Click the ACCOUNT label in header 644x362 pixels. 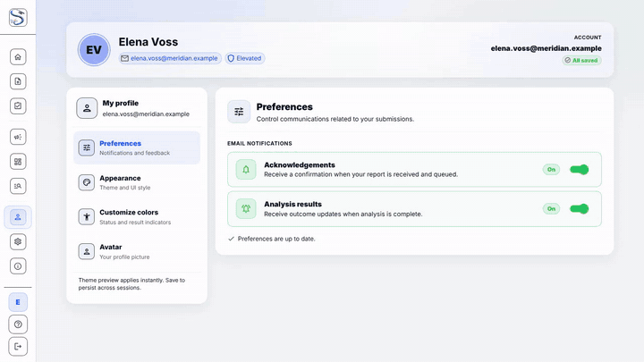coord(588,38)
